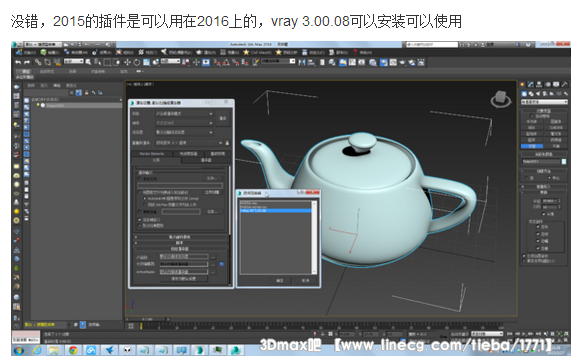This screenshot has height=362, width=581.
Task: Activate the Select and Scale tool
Action: 147,62
